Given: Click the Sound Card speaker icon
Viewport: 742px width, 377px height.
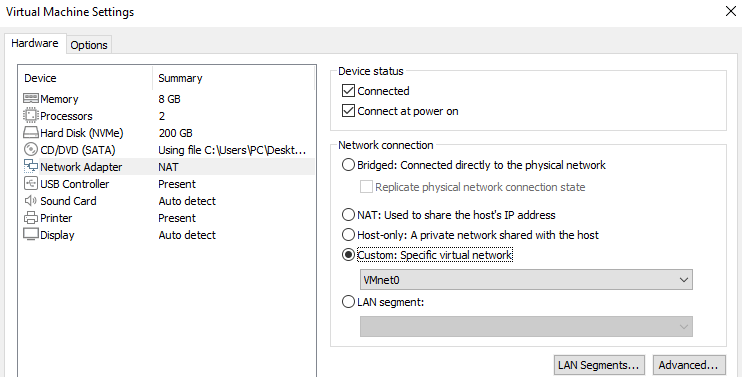Looking at the screenshot, I should click(x=31, y=201).
